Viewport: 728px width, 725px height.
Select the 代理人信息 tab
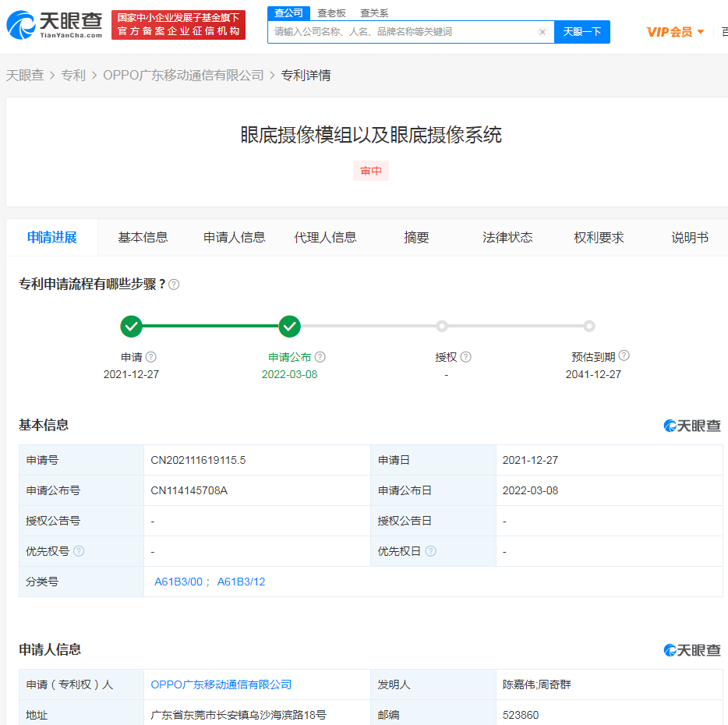[x=326, y=237]
